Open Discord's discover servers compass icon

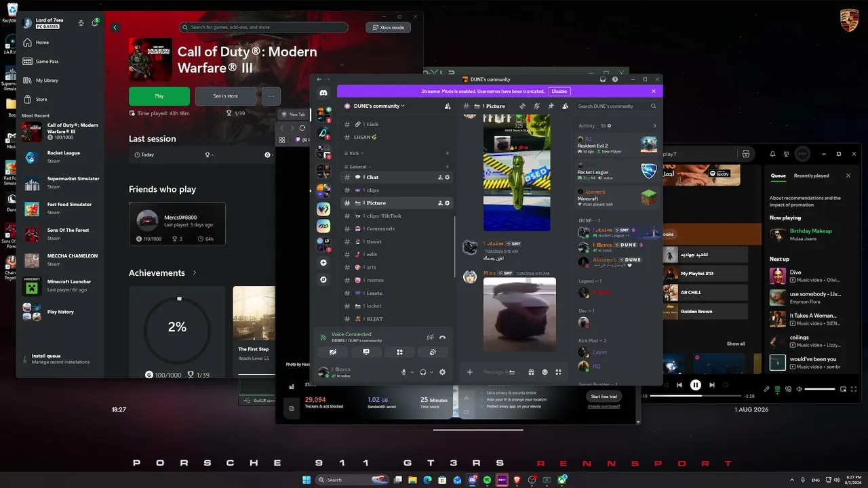[323, 279]
